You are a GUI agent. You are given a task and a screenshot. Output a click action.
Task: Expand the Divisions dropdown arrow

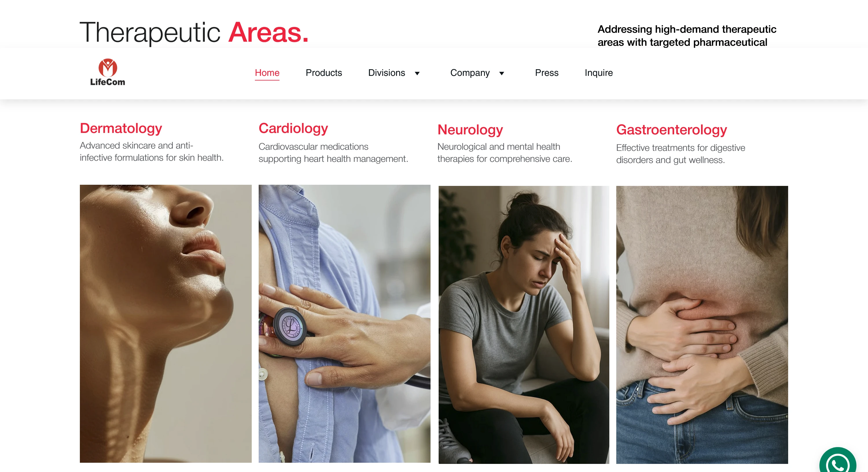click(417, 73)
